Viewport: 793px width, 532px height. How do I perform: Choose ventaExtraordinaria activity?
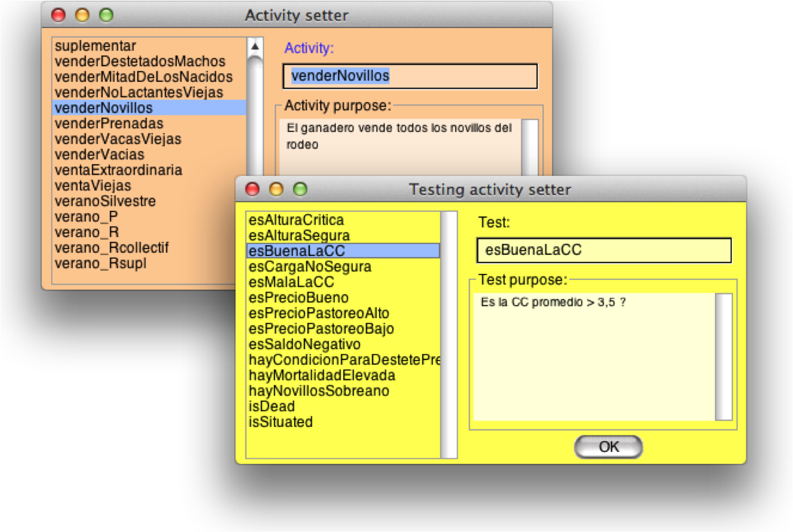coord(118,170)
